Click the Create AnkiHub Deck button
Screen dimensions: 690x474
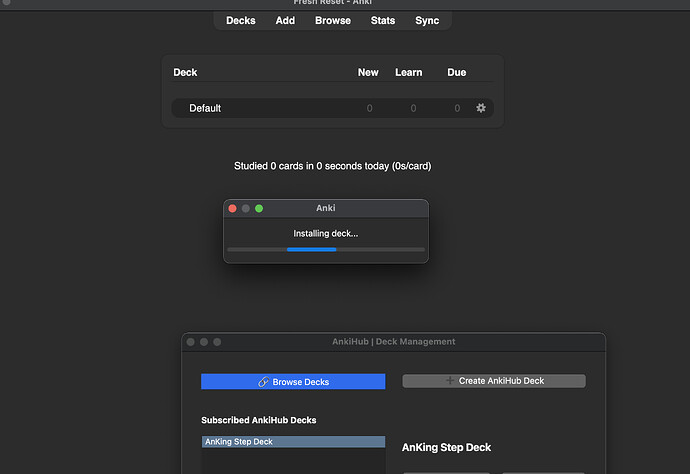tap(494, 381)
